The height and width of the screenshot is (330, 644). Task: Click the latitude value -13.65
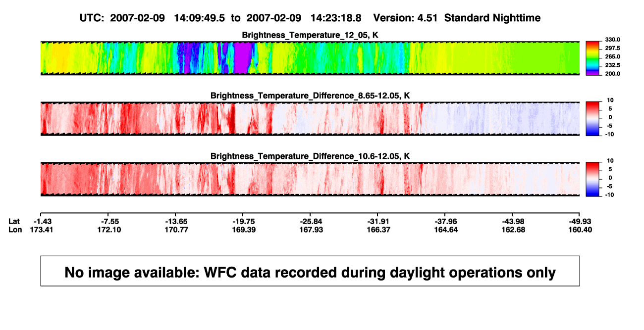pos(175,221)
